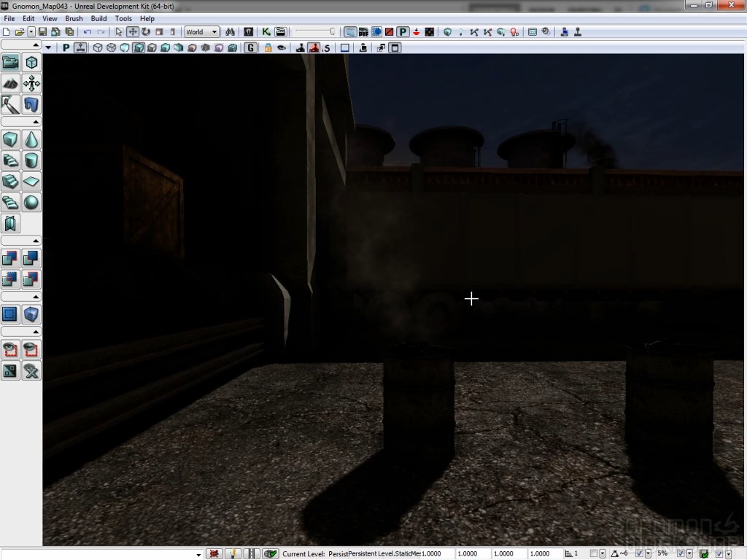This screenshot has height=560, width=747.
Task: Activate the translation widget mode
Action: (x=133, y=32)
